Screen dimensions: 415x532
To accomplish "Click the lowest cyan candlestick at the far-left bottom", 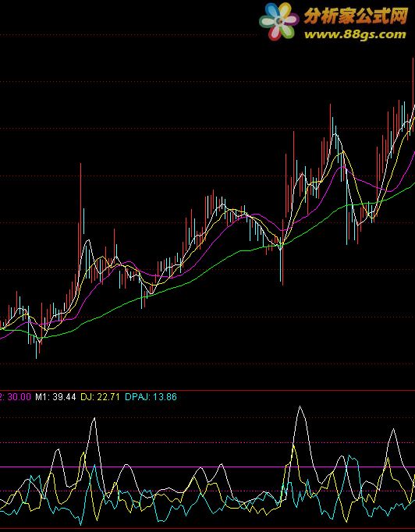I will coord(37,346).
